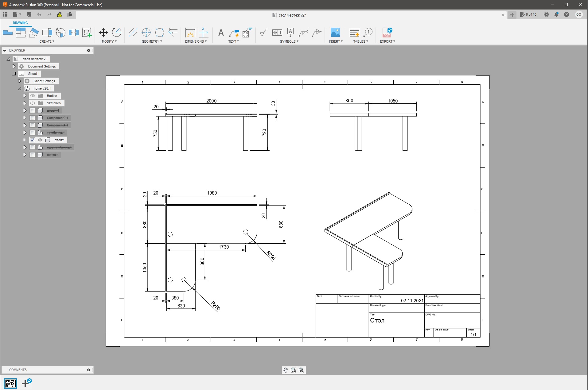The height and width of the screenshot is (390, 588).
Task: Toggle Bodies folder visibility
Action: (33, 96)
